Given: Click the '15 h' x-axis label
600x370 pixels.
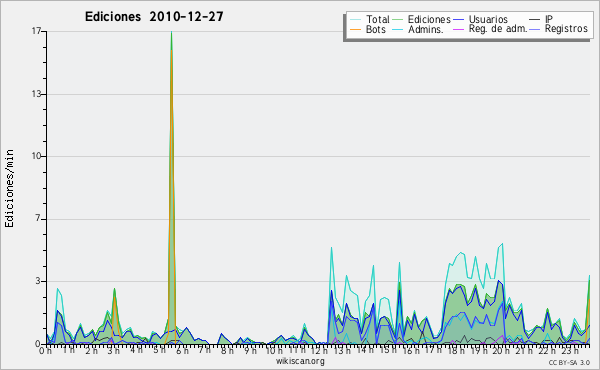Looking at the screenshot, I should point(387,350).
